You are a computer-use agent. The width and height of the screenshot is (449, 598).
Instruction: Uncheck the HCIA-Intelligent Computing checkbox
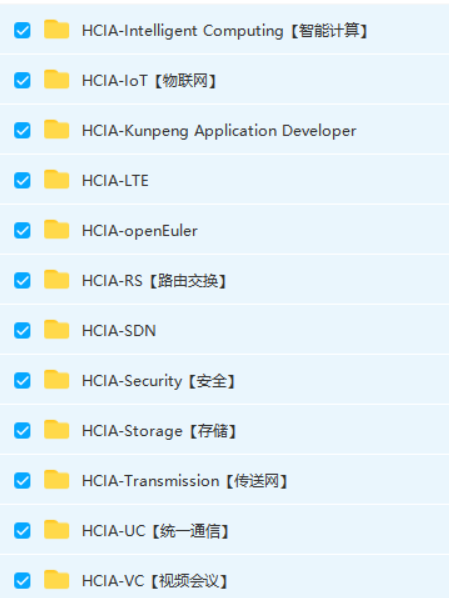(22, 31)
